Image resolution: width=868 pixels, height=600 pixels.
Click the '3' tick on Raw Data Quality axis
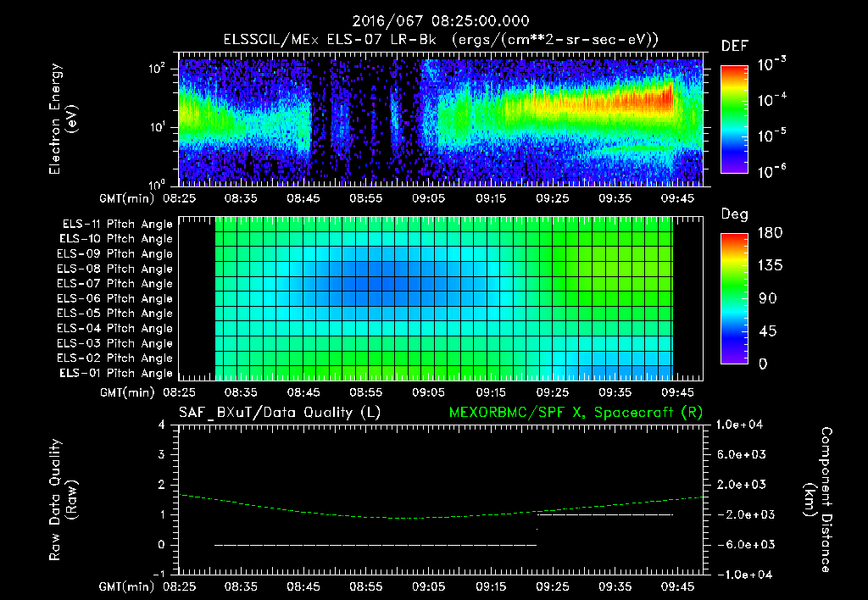coord(162,455)
